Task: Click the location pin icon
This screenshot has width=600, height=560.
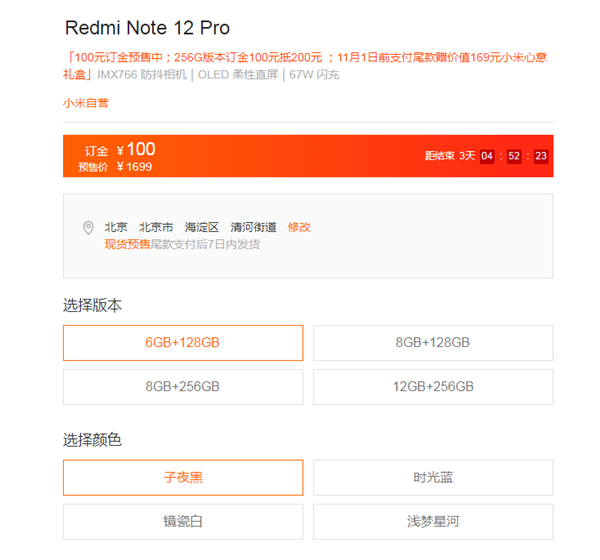Action: click(88, 228)
